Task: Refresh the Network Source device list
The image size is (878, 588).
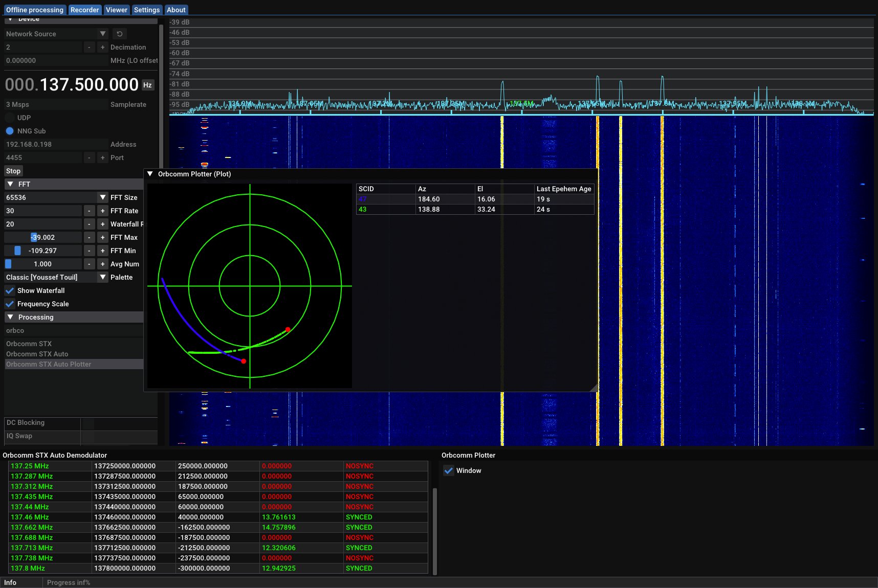Action: click(119, 34)
